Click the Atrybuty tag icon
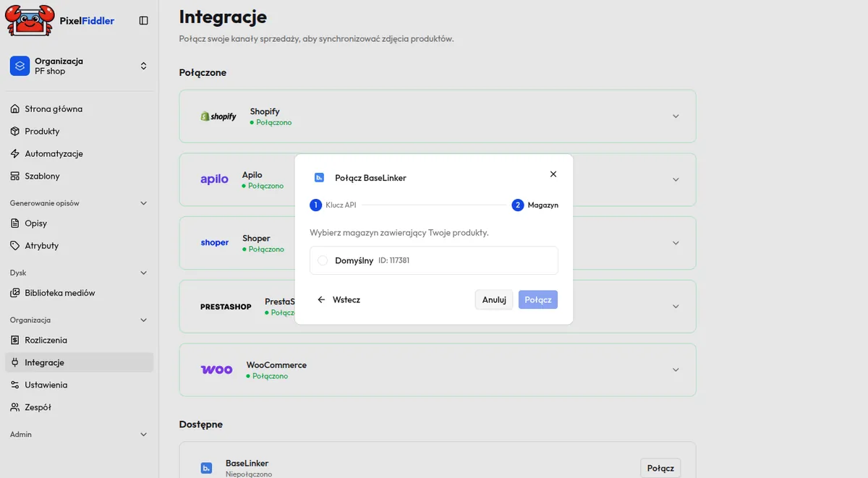This screenshot has height=478, width=868. [x=15, y=246]
